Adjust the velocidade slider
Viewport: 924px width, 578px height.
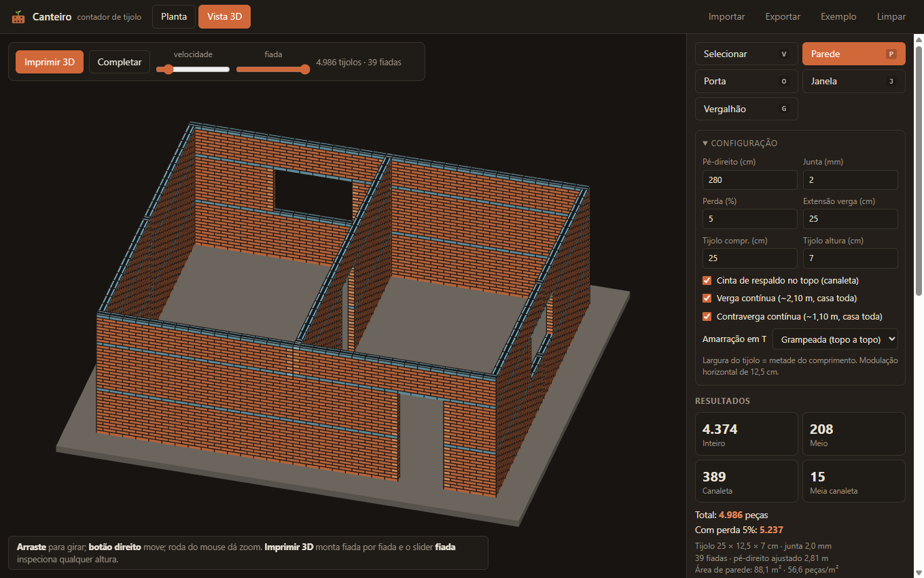193,69
